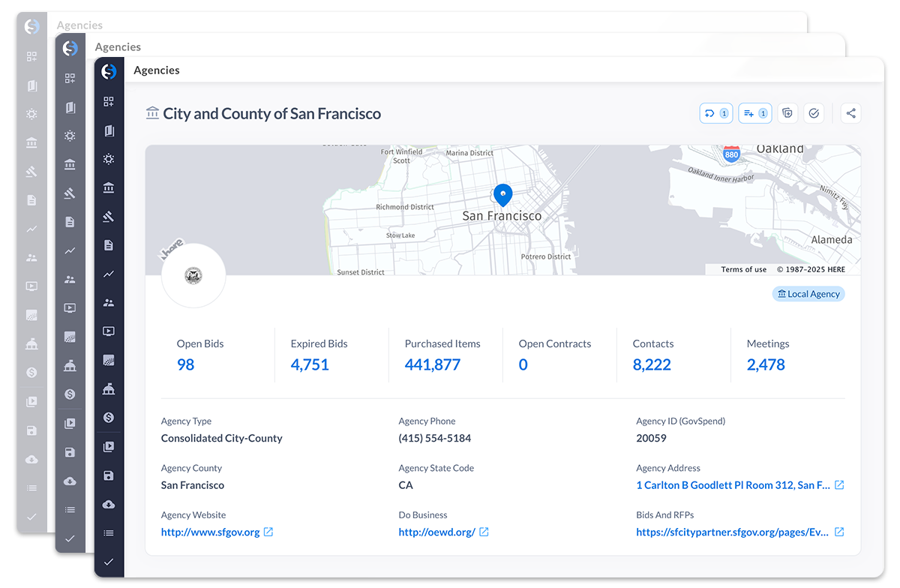
Task: Click the dollar sign sidebar icon
Action: point(109,417)
